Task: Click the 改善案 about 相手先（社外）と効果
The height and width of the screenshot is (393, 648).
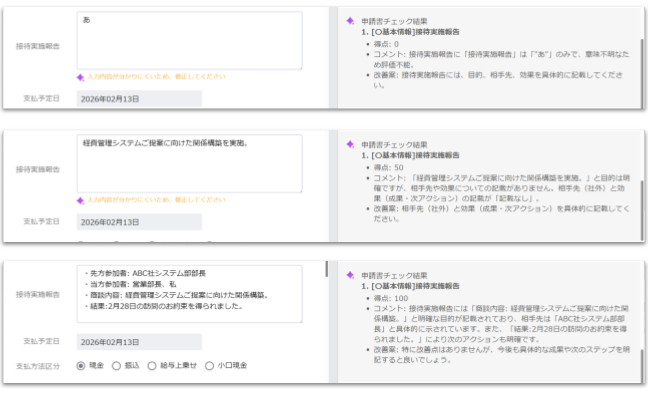Action: click(x=501, y=214)
